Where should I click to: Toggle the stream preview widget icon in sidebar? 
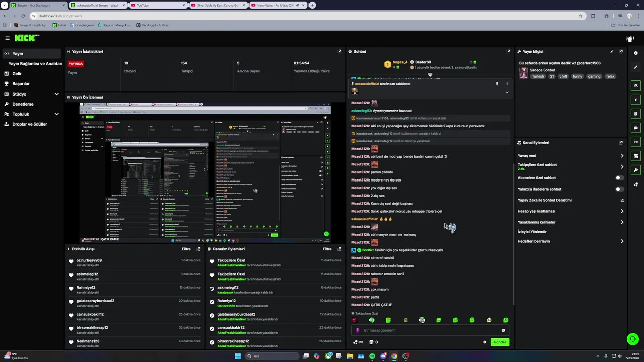636,85
